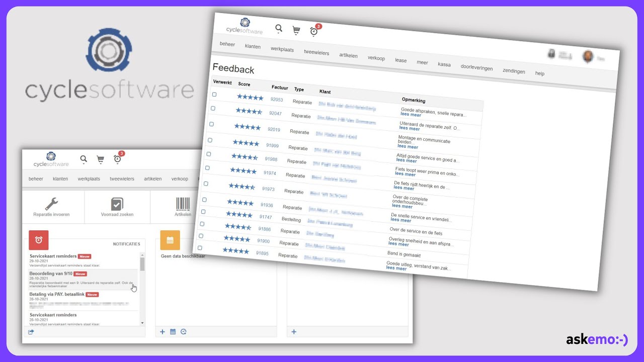This screenshot has height=362, width=644.
Task: Open the Artikelen barcode tile
Action: tap(183, 207)
